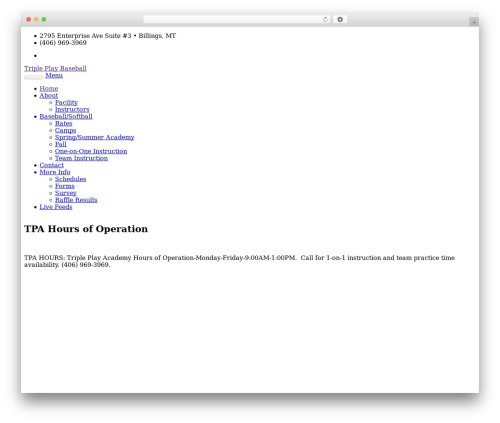Open the Survey link
The image size is (500, 423).
(66, 193)
